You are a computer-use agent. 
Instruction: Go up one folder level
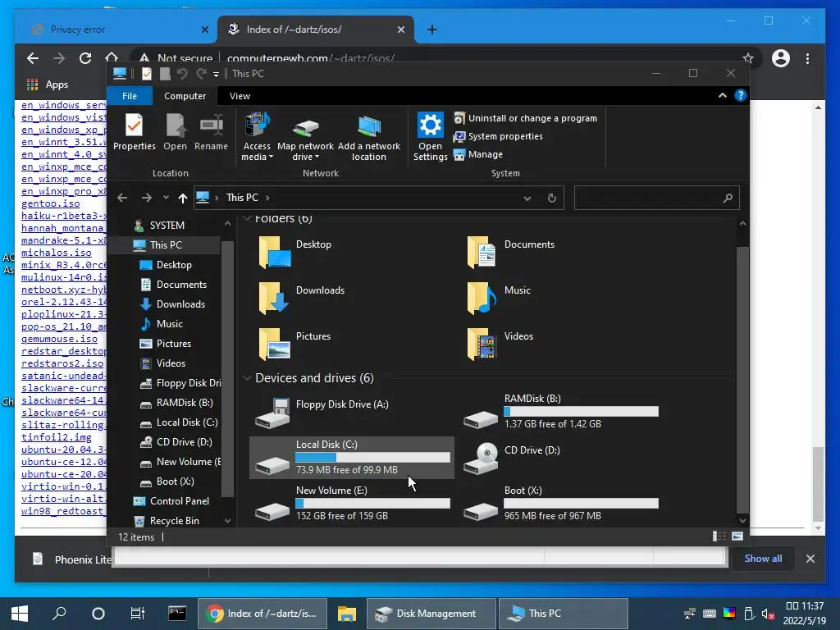tap(183, 199)
